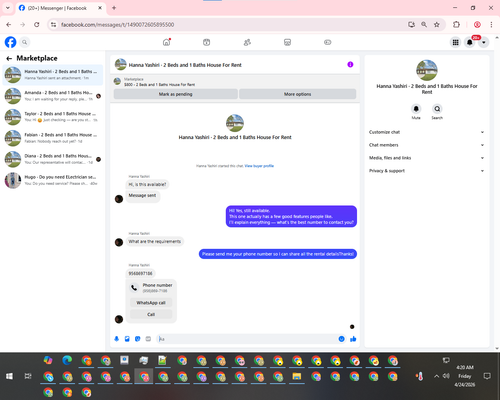This screenshot has width=500, height=400.
Task: Open Windows notification center
Action: coord(487,376)
